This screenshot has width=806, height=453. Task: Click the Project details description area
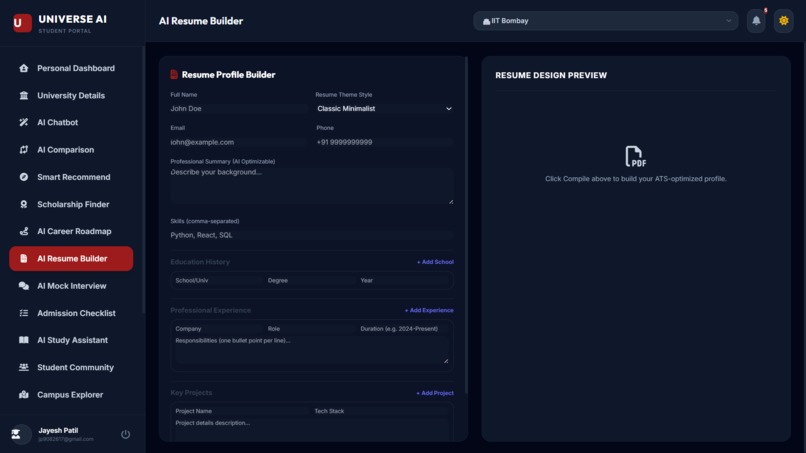[x=312, y=429]
